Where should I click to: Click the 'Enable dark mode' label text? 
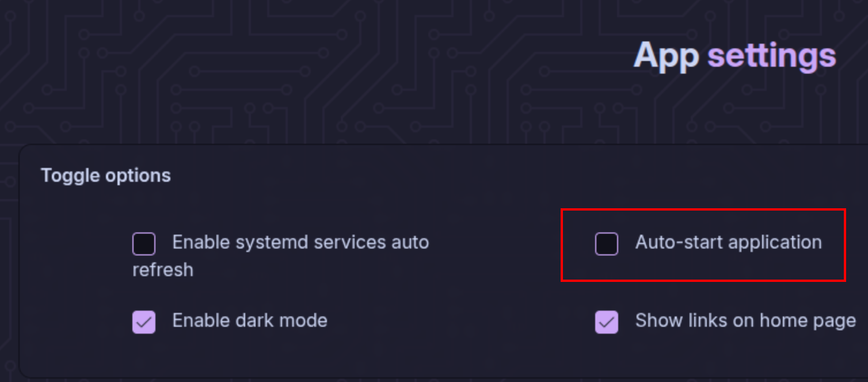249,320
